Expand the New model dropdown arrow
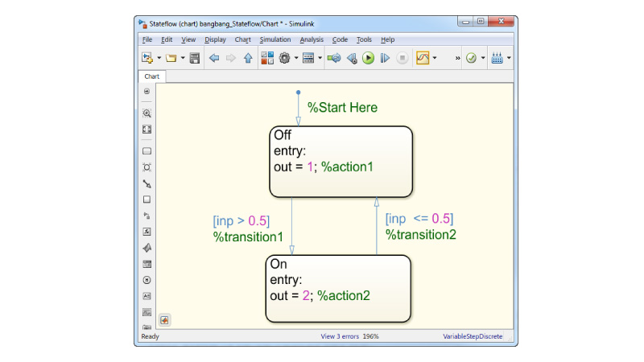 (159, 58)
